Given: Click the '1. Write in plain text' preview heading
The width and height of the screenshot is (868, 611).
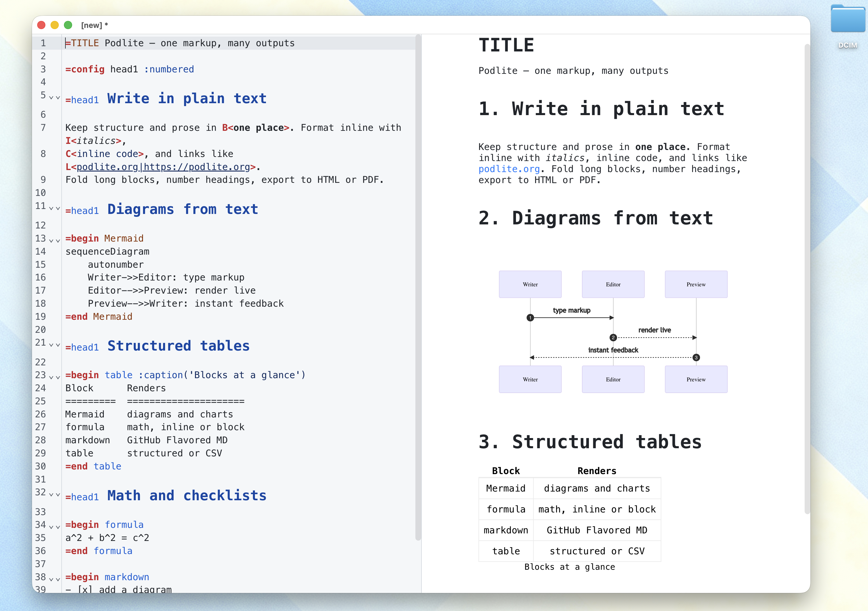Looking at the screenshot, I should tap(601, 109).
